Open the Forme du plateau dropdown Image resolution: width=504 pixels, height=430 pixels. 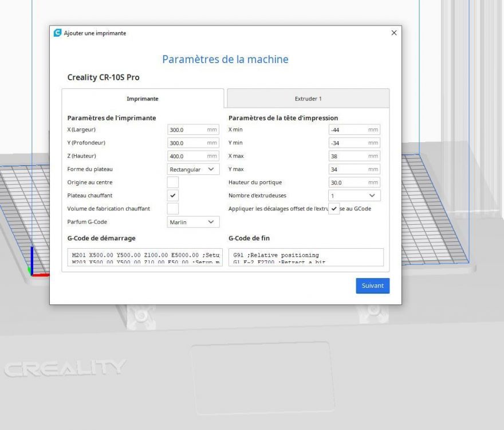[x=193, y=169]
